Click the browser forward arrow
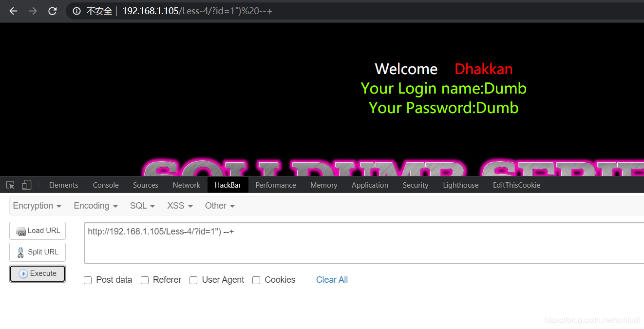Image resolution: width=644 pixels, height=329 pixels. point(33,11)
